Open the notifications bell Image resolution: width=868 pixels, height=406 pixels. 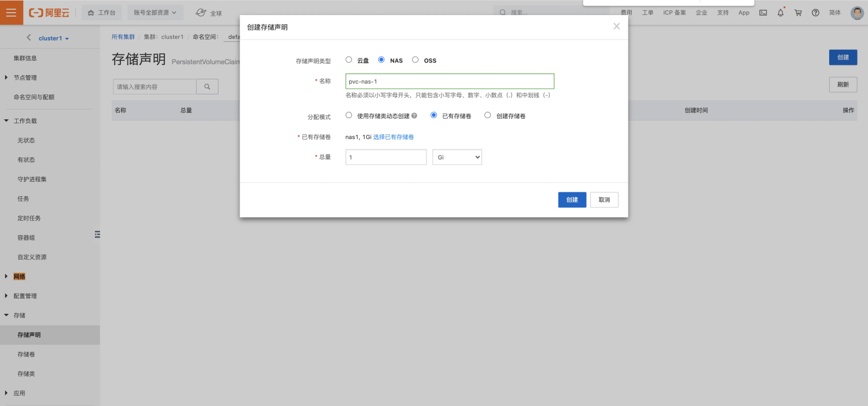[x=781, y=13]
